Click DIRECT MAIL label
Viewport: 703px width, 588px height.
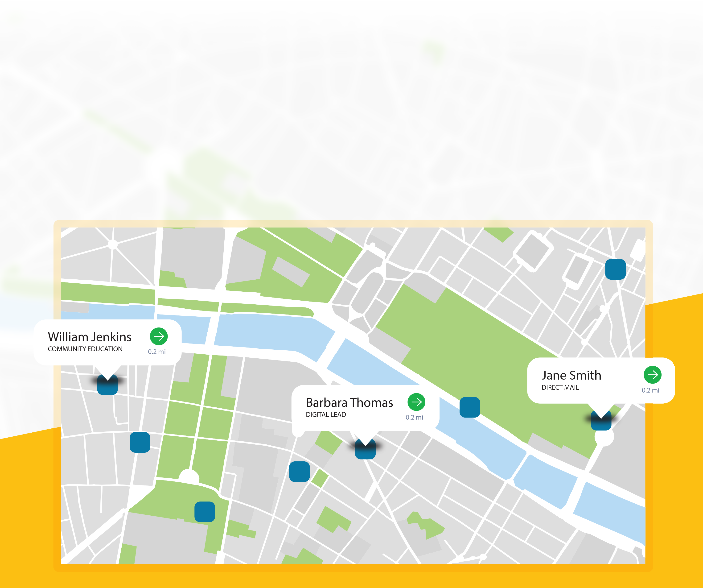560,387
